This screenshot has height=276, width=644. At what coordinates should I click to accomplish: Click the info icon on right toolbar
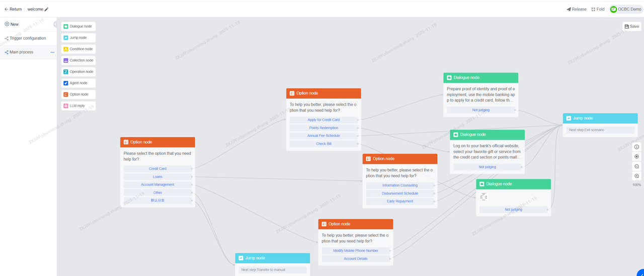[636, 147]
